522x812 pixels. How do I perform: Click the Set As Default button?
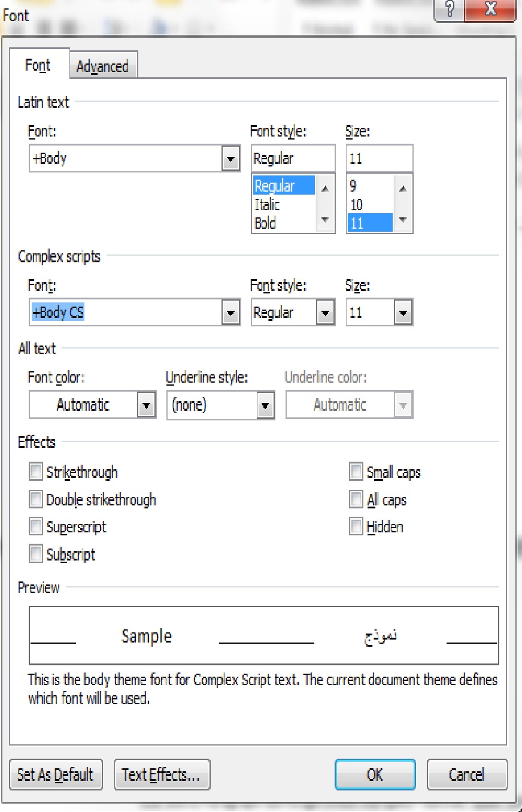pyautogui.click(x=56, y=775)
